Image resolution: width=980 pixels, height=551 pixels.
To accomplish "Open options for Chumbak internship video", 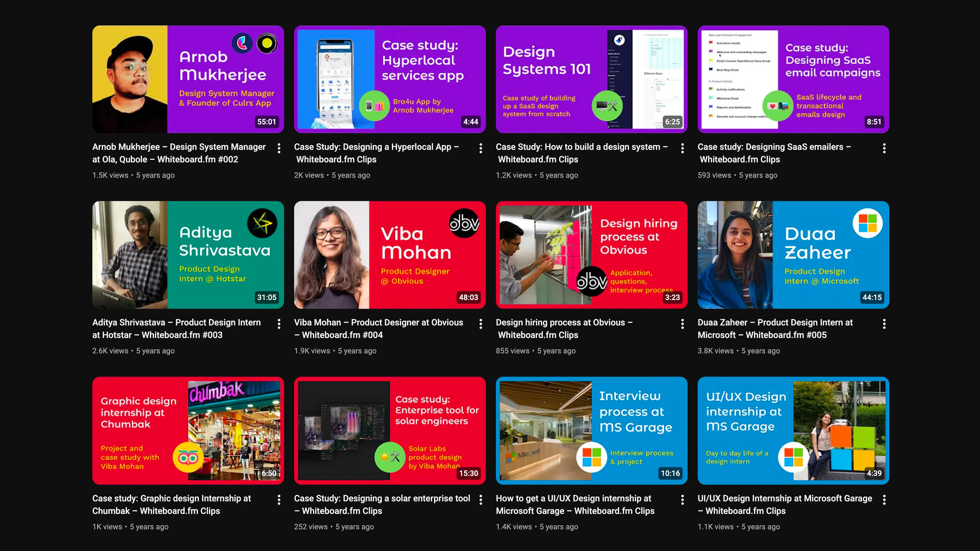I will click(x=279, y=500).
